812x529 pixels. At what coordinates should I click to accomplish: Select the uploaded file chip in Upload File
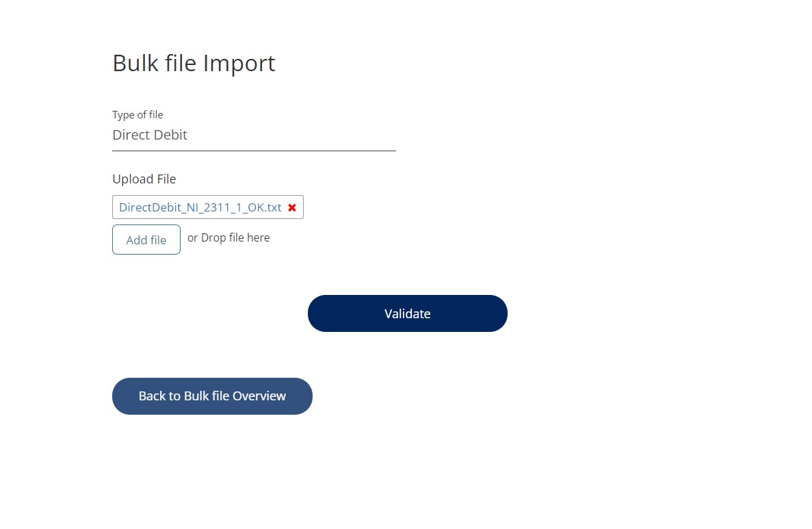click(x=200, y=207)
